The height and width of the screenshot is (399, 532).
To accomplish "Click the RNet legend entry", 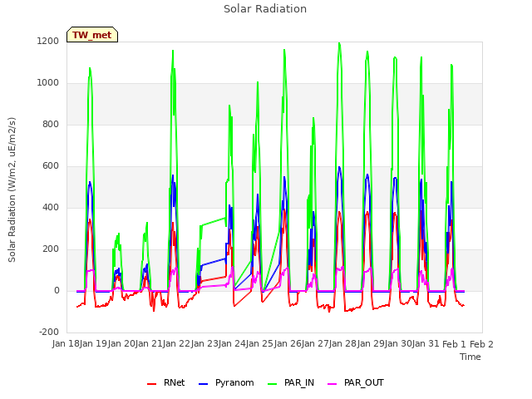I will 166,382.
